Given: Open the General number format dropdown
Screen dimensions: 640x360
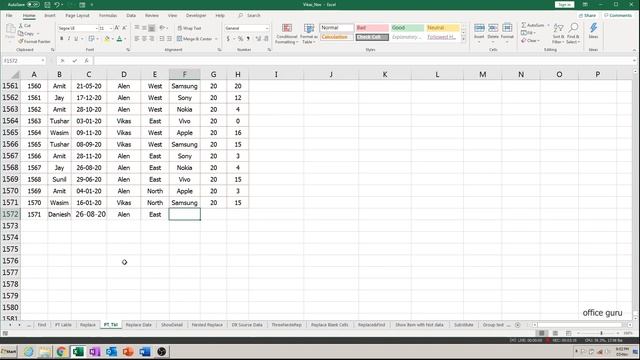Looking at the screenshot, I should [x=267, y=28].
